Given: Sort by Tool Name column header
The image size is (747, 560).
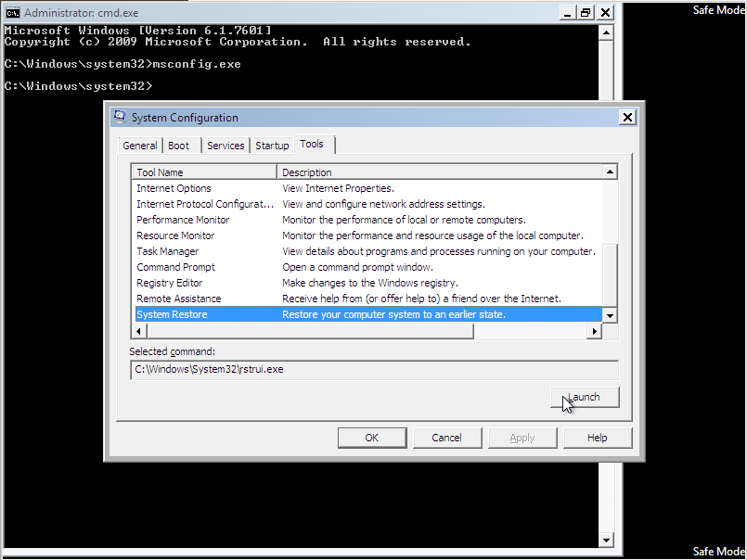Looking at the screenshot, I should pos(204,172).
